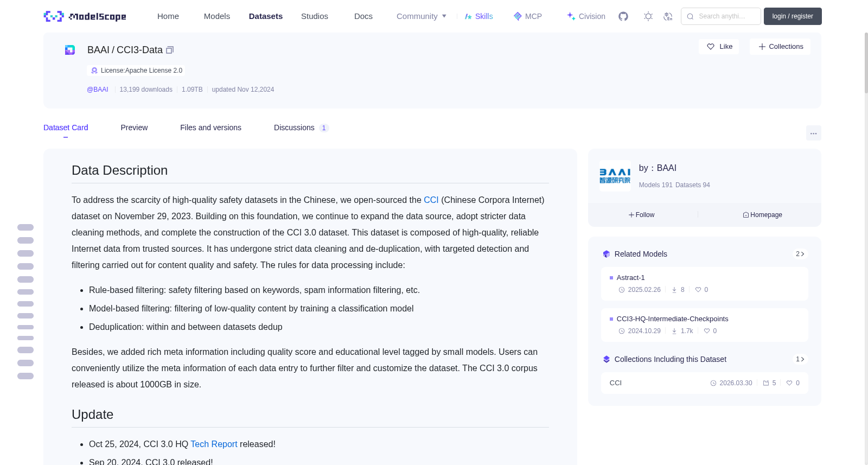
Task: Open the @BAAI owner link
Action: coord(98,90)
